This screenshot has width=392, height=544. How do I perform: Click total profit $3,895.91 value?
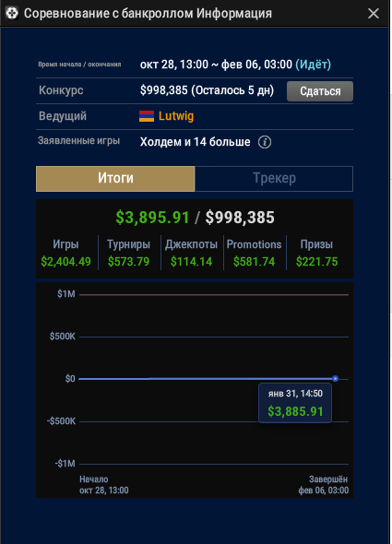coord(152,218)
